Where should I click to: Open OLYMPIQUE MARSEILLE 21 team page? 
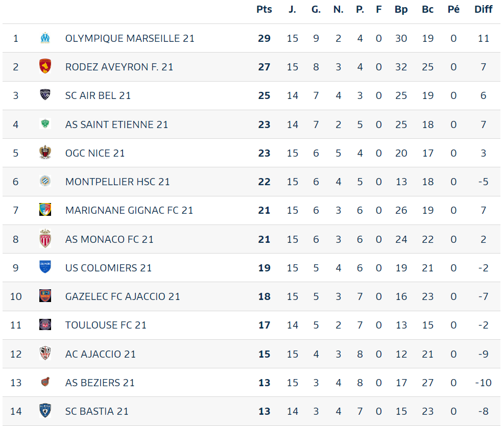(130, 39)
